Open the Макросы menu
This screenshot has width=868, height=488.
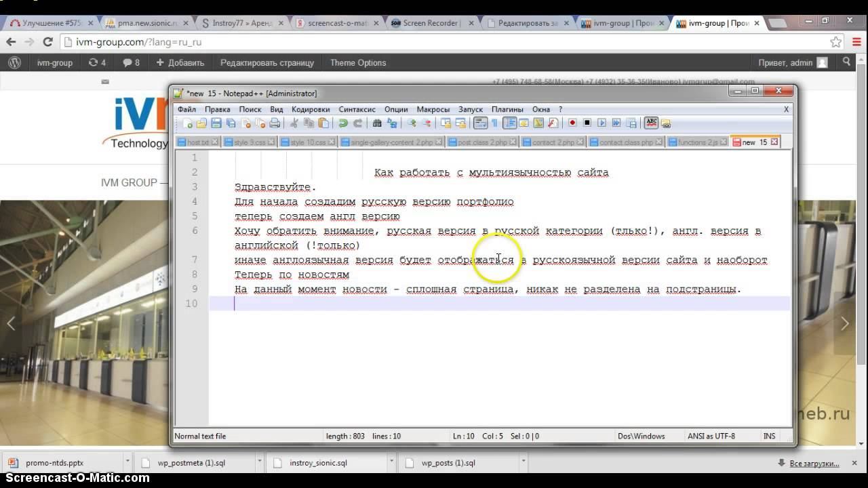tap(433, 109)
